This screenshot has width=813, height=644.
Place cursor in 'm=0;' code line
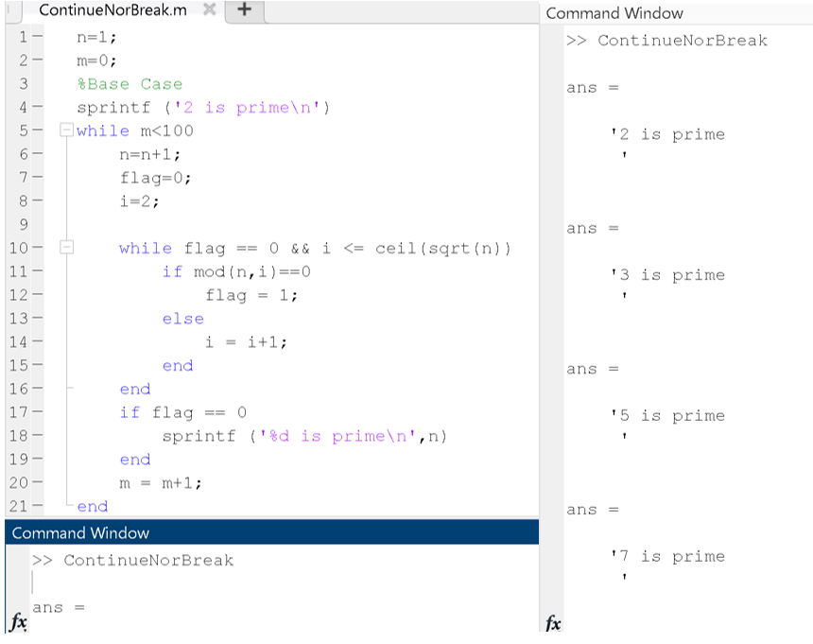97,61
